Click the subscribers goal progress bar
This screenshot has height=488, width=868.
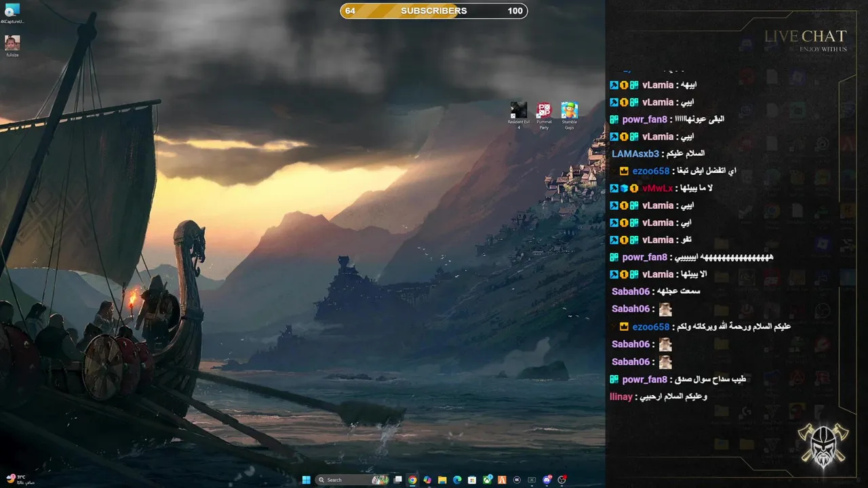(x=434, y=11)
